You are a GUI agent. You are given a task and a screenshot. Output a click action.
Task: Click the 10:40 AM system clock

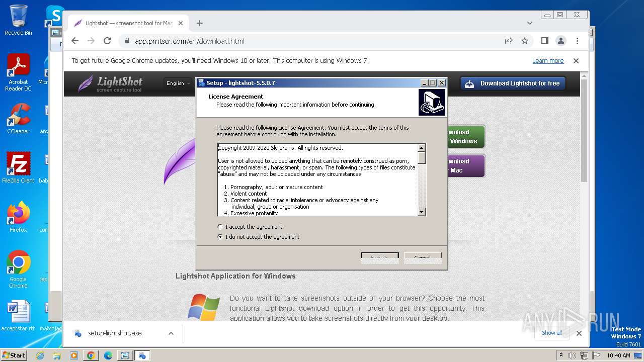[618, 355]
